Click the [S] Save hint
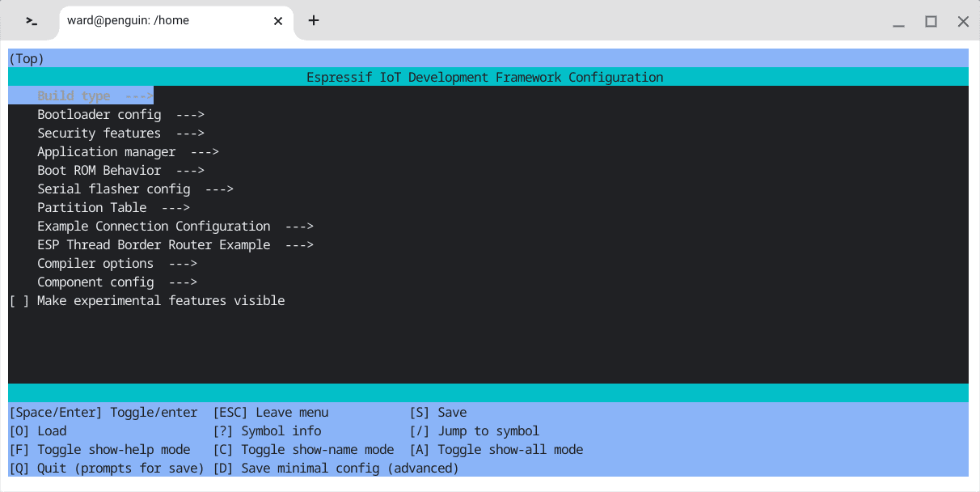Image resolution: width=980 pixels, height=492 pixels. tap(438, 413)
